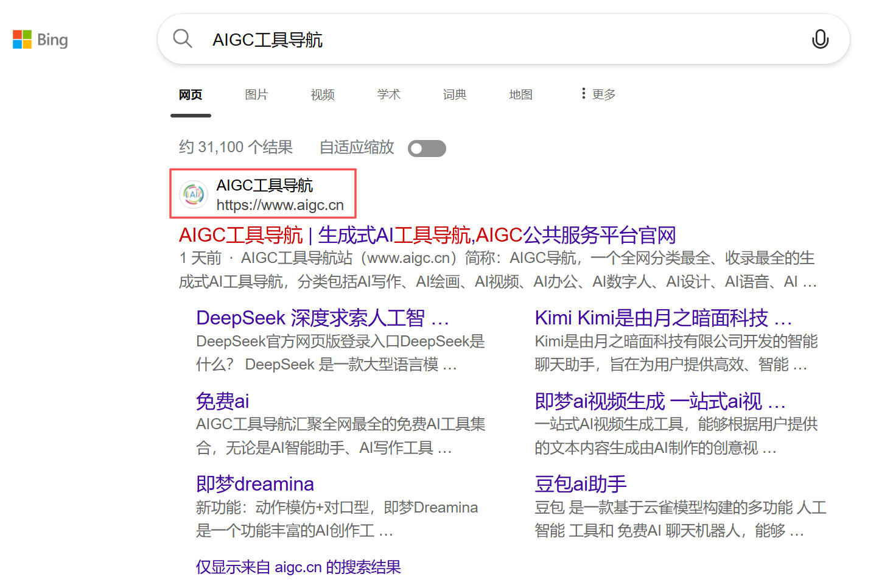Select the 词典 tab
This screenshot has height=588, width=879.
click(455, 94)
